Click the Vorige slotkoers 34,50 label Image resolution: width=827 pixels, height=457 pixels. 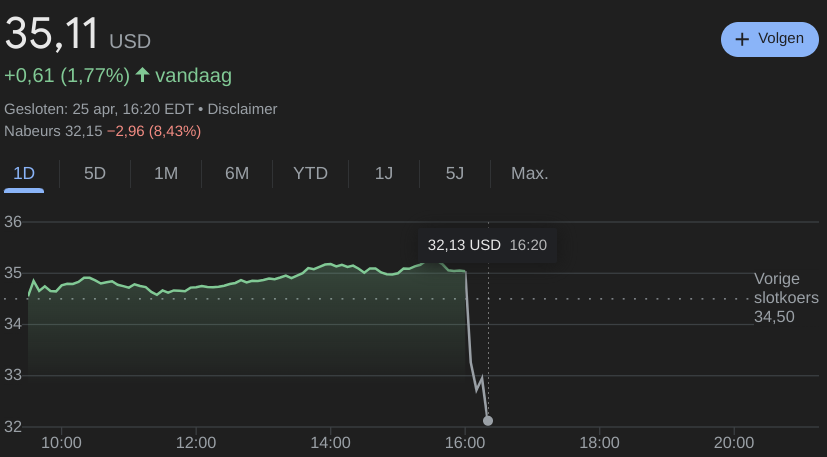786,298
